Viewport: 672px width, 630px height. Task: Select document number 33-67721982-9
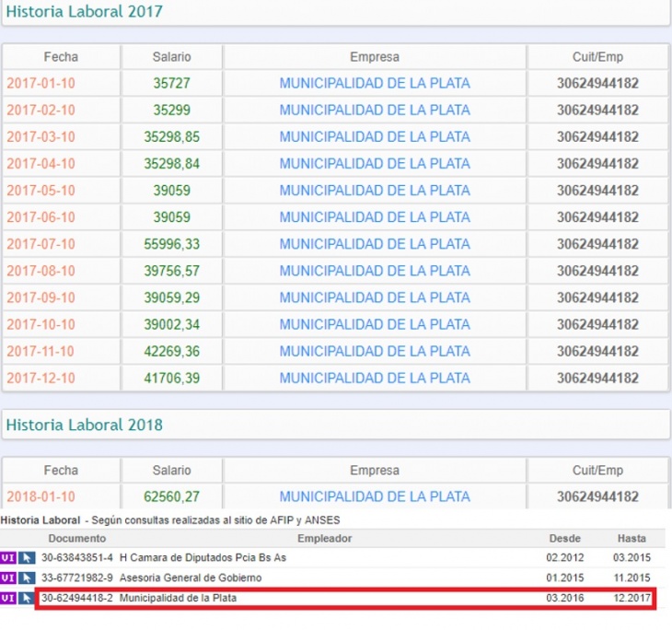point(77,577)
